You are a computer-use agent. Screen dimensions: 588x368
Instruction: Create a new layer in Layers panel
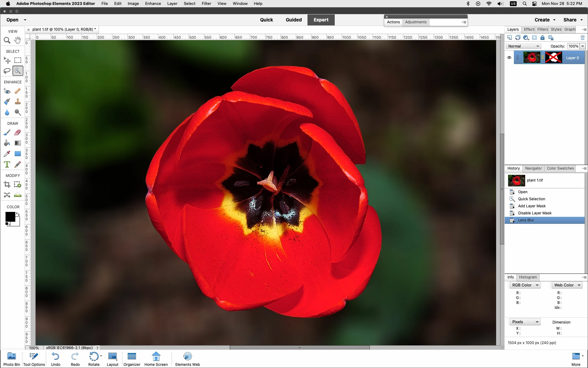[510, 38]
